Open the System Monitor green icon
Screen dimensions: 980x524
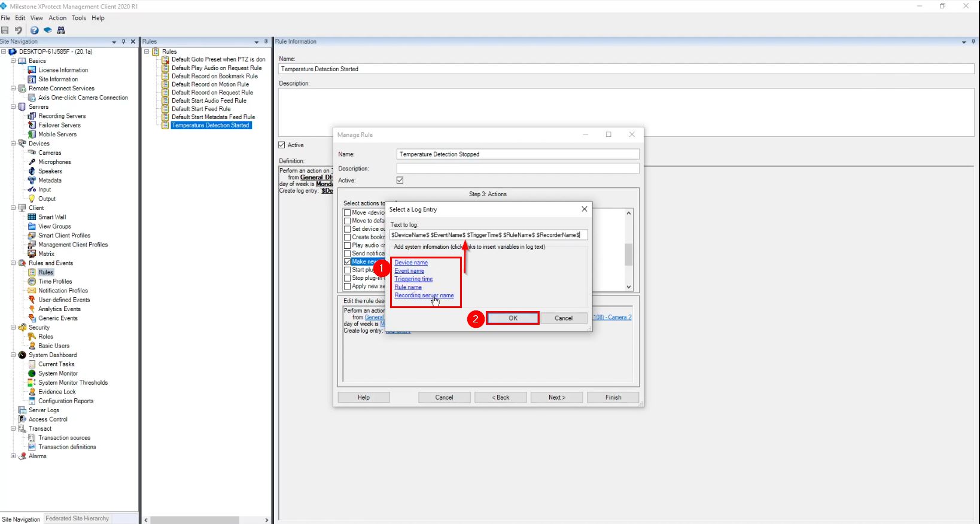(32, 373)
